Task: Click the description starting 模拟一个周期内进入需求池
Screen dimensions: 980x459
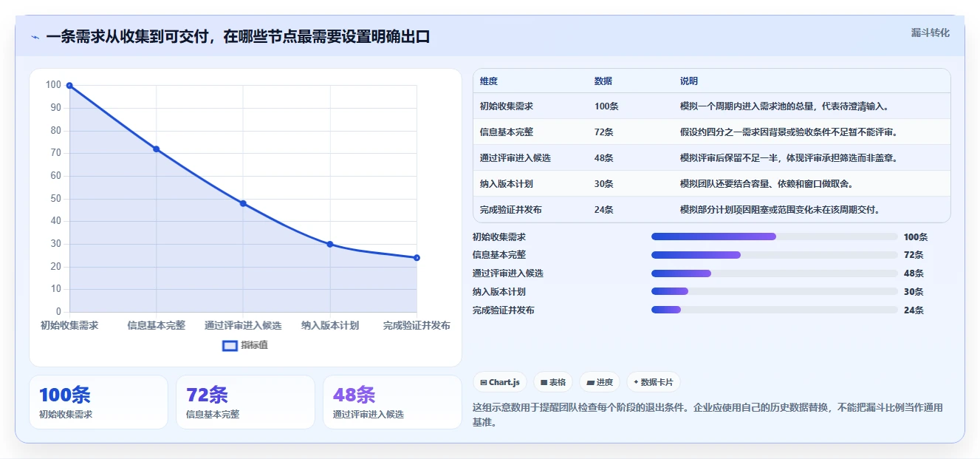Action: point(784,106)
